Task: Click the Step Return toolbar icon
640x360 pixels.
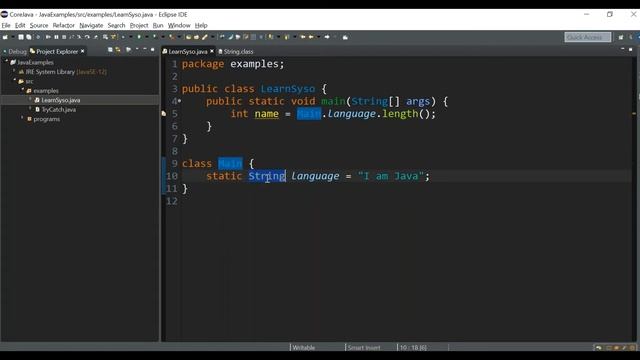Action: (95, 37)
